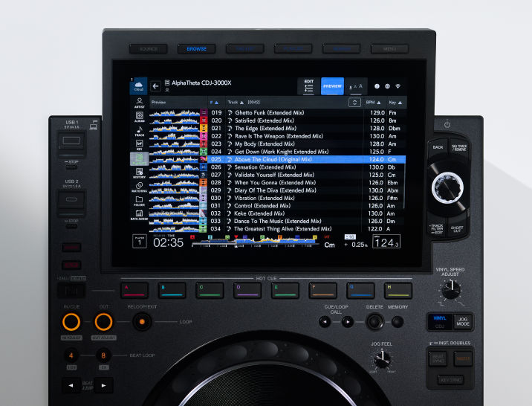This screenshot has width=532, height=406.
Task: Tap the Player 1 indicator box
Action: point(140,242)
